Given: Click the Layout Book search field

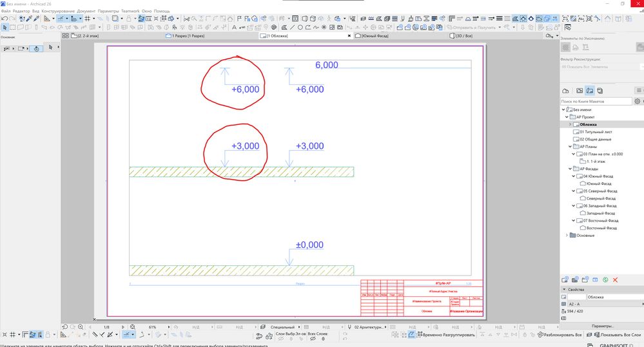Looking at the screenshot, I should pyautogui.click(x=596, y=101).
